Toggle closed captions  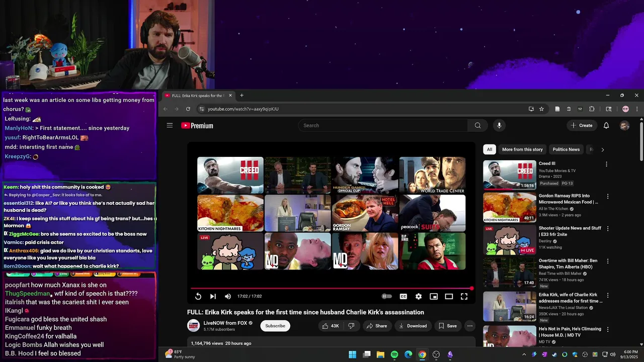tap(404, 297)
